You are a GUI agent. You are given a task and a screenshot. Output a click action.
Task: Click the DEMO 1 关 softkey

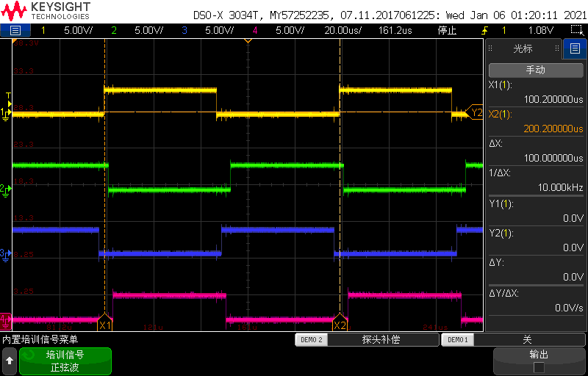pos(514,340)
